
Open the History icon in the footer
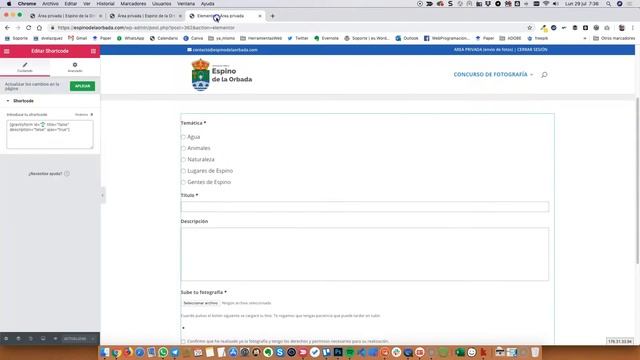coord(31,339)
